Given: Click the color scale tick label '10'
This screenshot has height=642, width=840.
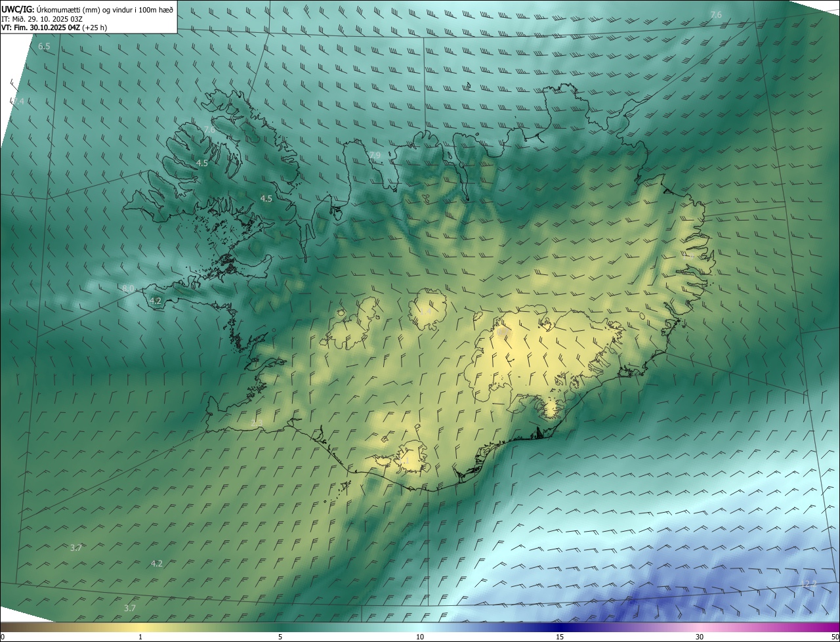Looking at the screenshot, I should click(x=420, y=637).
